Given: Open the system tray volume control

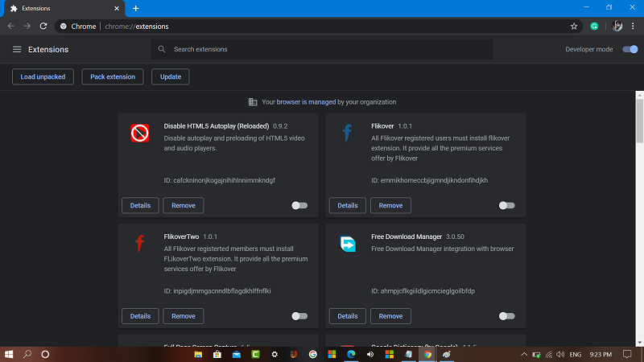Looking at the screenshot, I should tap(560, 354).
